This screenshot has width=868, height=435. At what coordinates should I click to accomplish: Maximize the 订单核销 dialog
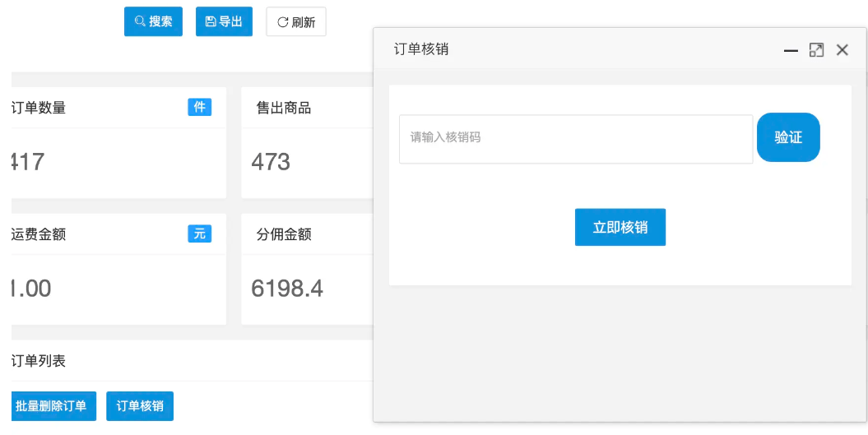pyautogui.click(x=816, y=50)
